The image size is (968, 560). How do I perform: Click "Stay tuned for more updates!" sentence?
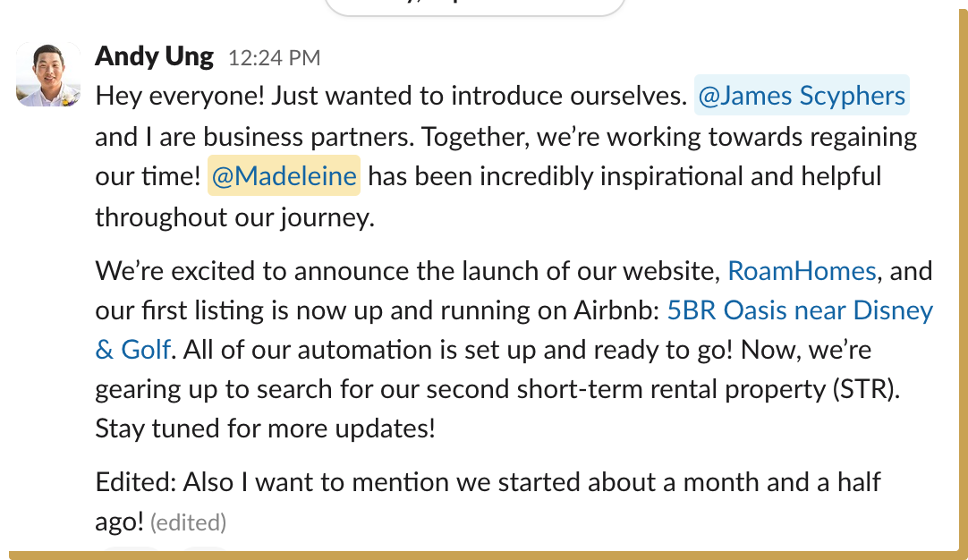click(x=265, y=428)
